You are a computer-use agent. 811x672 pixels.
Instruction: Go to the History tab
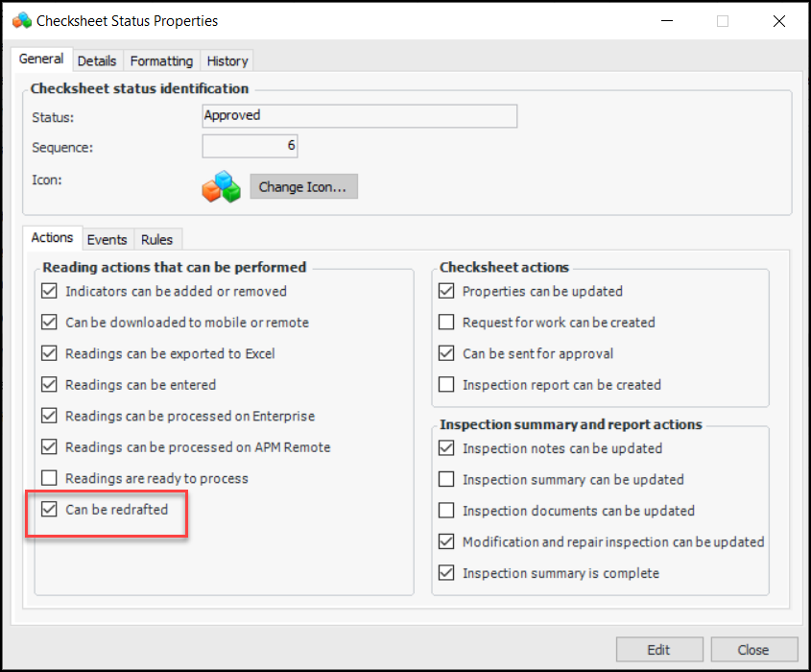point(227,60)
